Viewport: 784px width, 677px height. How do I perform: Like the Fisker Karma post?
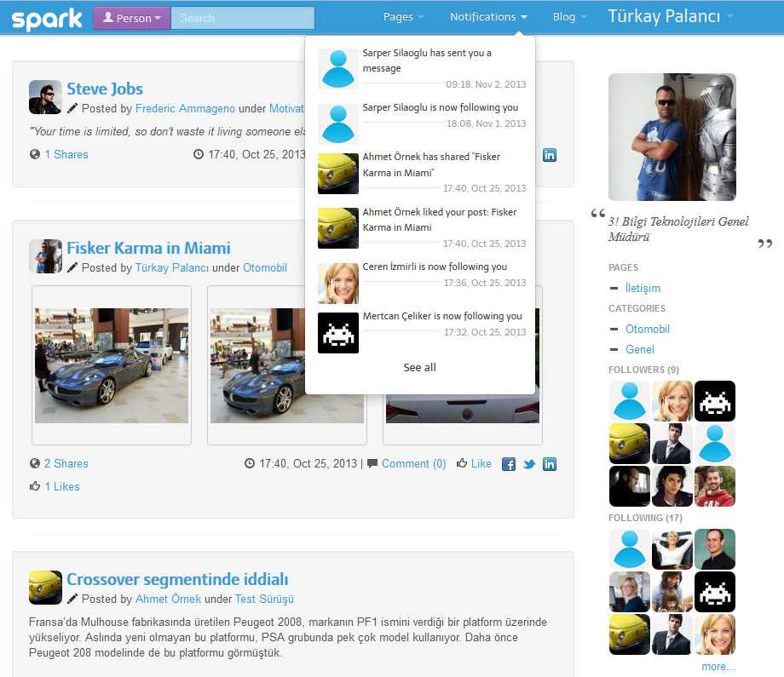pyautogui.click(x=474, y=463)
